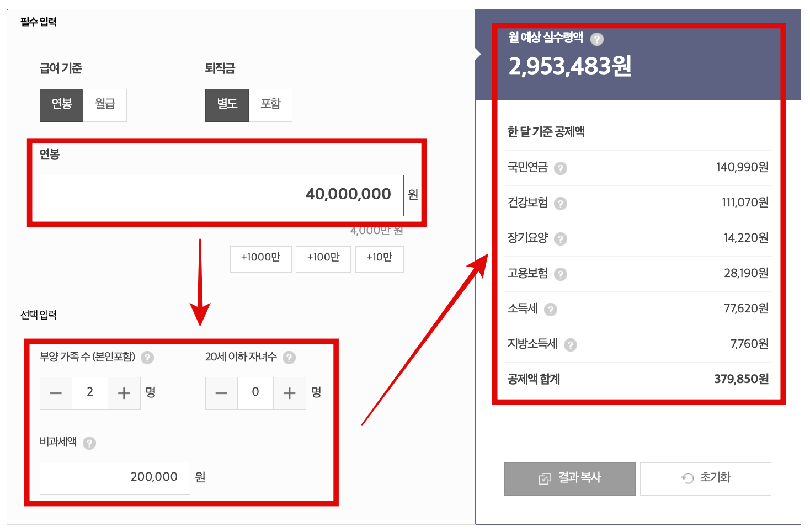The width and height of the screenshot is (810, 532).
Task: Open the 장기요양 help tooltip
Action: pos(561,238)
